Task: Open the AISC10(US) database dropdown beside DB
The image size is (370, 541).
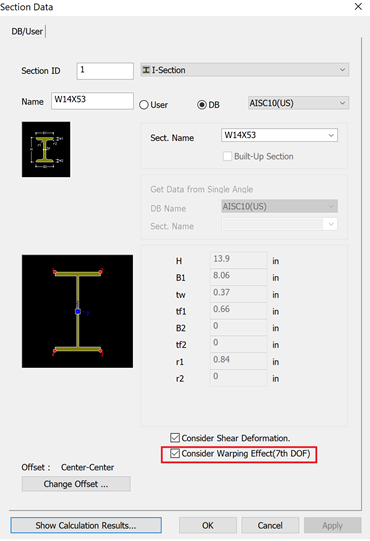Action: 299,103
